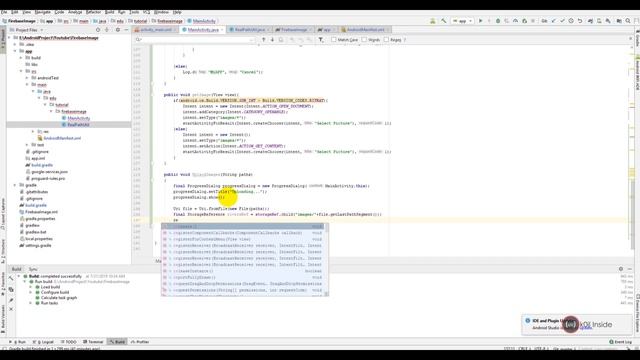Select the Sync tab in Build panel
640x360 pixels.
click(x=33, y=269)
